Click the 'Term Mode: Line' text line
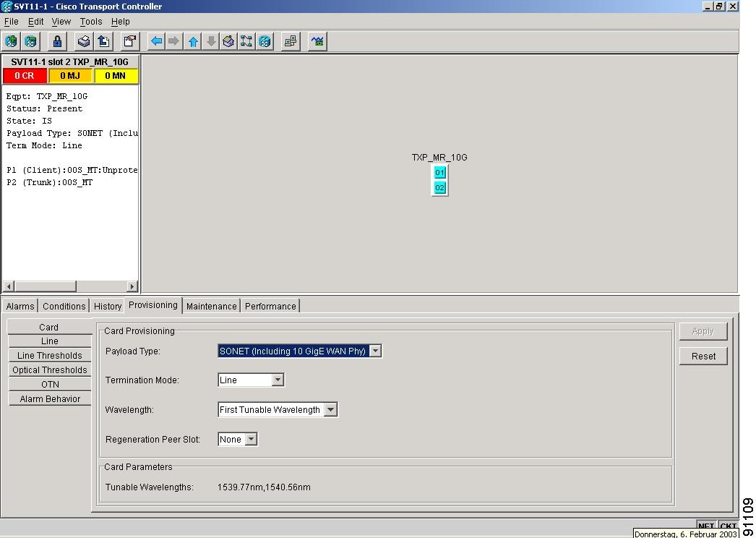756x538 pixels. 44,145
